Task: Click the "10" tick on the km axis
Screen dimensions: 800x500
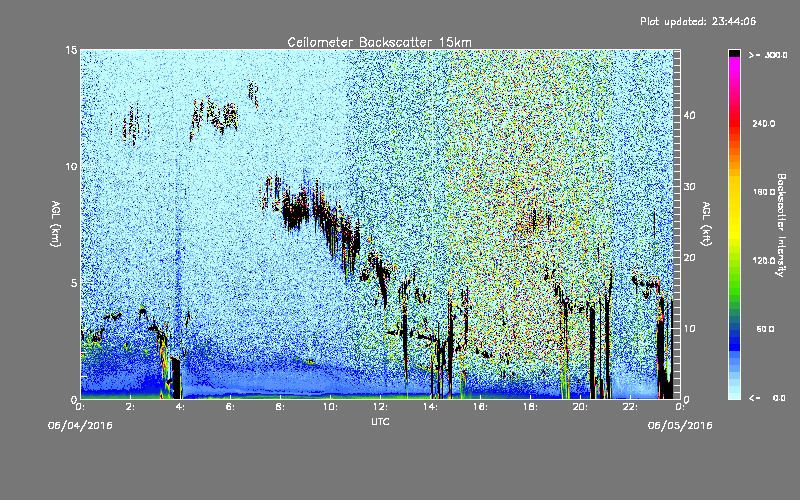Action: point(71,166)
